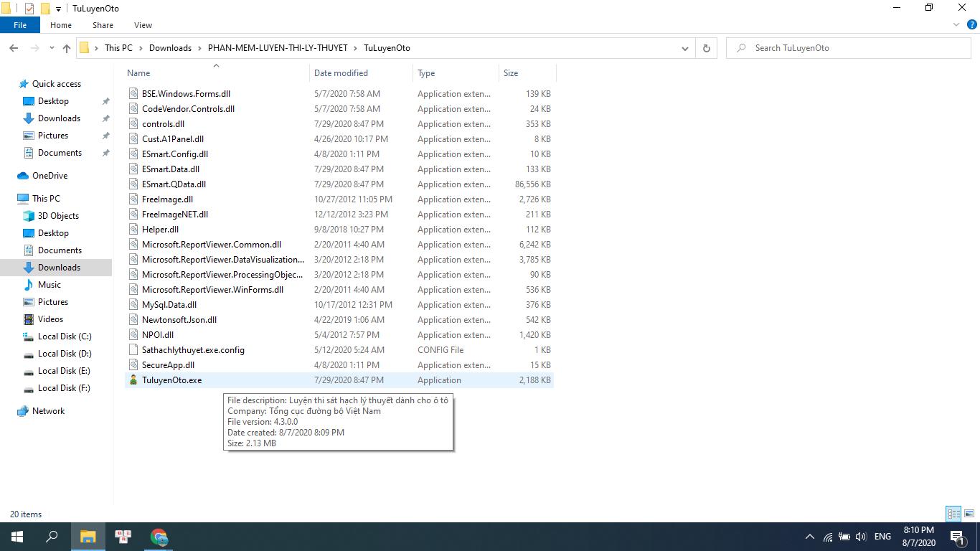The width and height of the screenshot is (980, 551).
Task: Open taskbar search magnifier
Action: tap(52, 537)
